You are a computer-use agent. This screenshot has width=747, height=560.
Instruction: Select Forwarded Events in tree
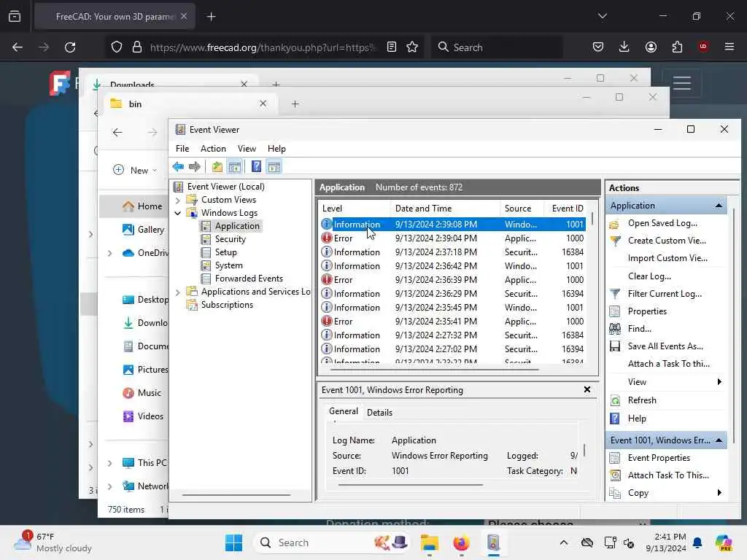tap(249, 279)
